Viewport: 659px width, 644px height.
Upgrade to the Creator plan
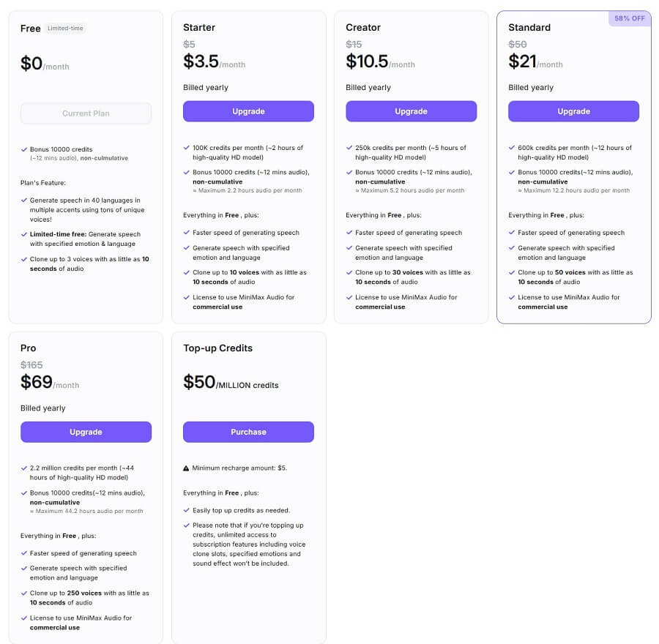pyautogui.click(x=411, y=111)
